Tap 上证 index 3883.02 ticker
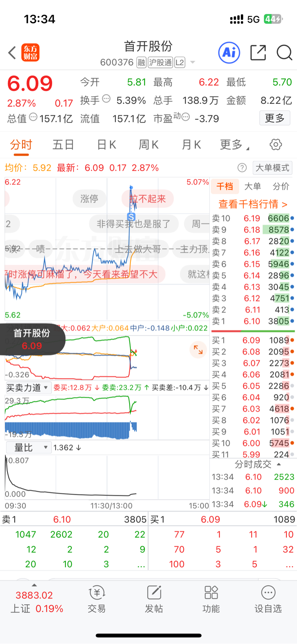This screenshot has height=644, width=297. pyautogui.click(x=37, y=602)
